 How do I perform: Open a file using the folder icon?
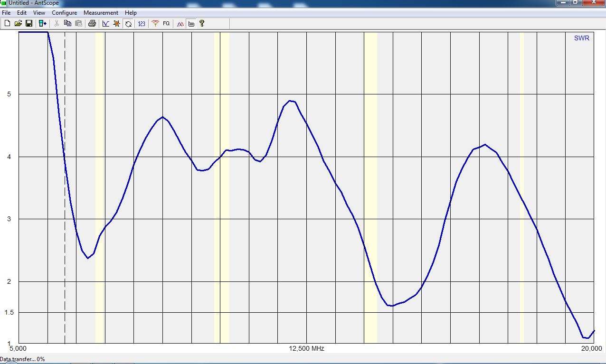click(18, 23)
